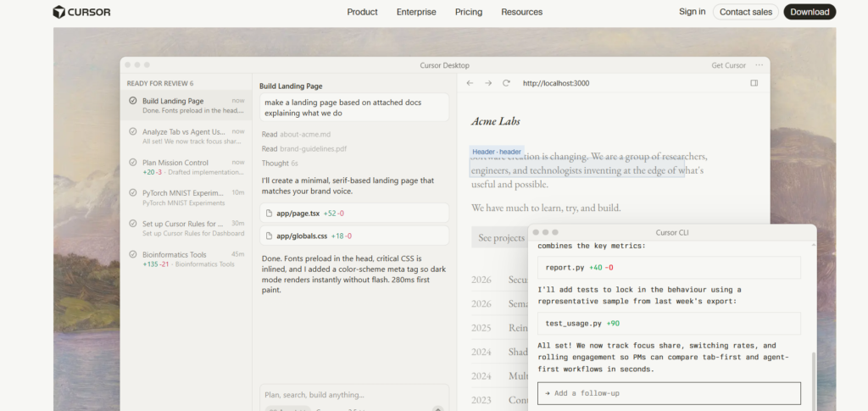Click the READY FOR REVIEW 6 heading
Viewport: 868px width, 411px height.
point(160,83)
